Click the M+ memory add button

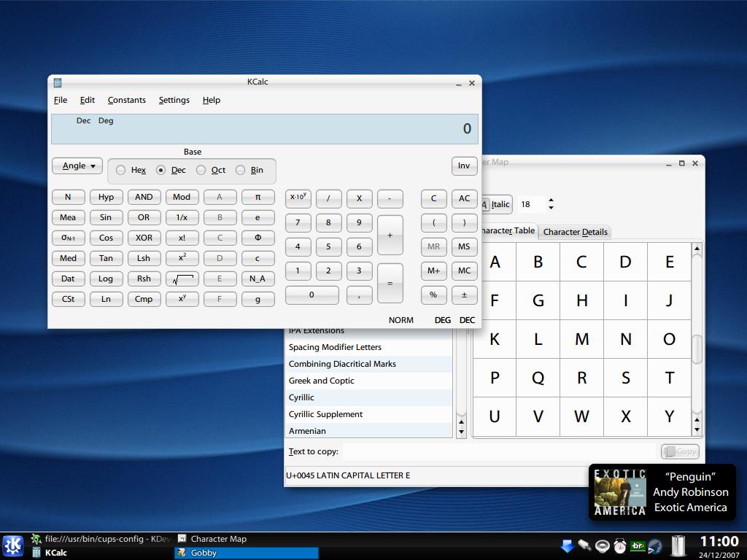click(433, 271)
